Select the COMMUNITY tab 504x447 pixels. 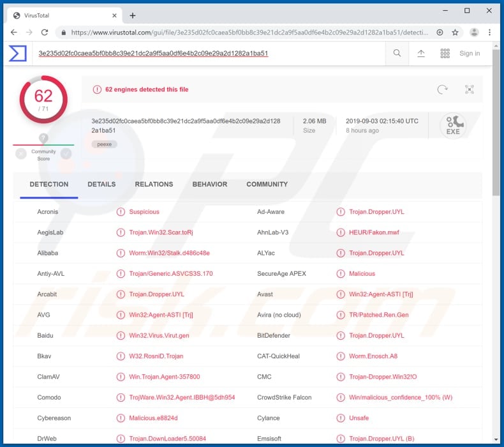267,184
